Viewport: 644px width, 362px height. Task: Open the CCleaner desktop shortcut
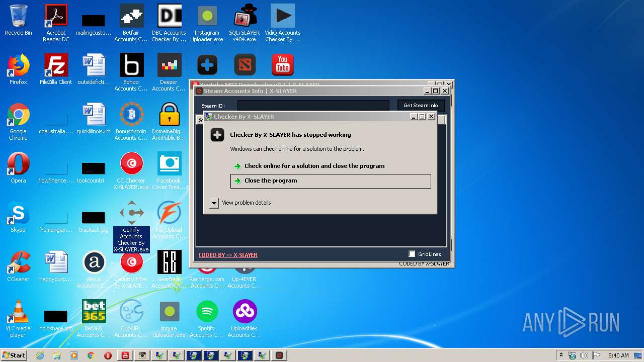[x=18, y=266]
